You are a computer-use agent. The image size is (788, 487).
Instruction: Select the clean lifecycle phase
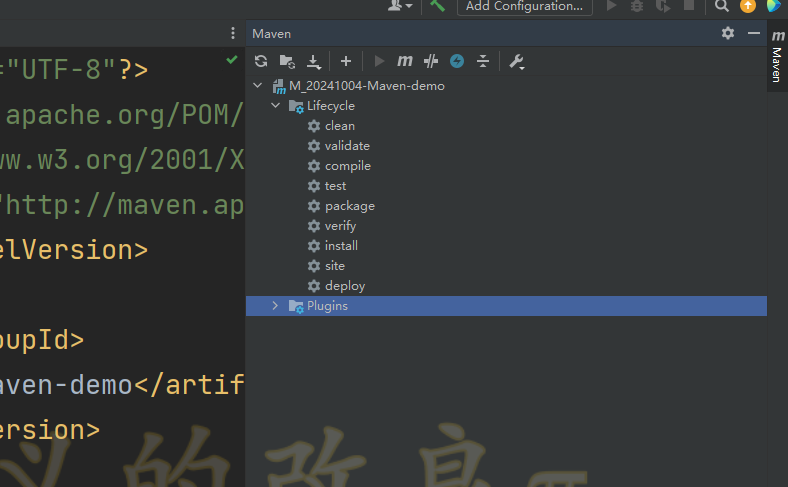click(x=340, y=126)
